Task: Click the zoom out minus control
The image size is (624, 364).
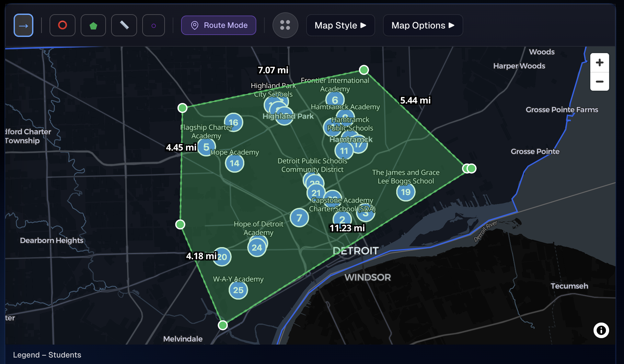Action: [599, 82]
